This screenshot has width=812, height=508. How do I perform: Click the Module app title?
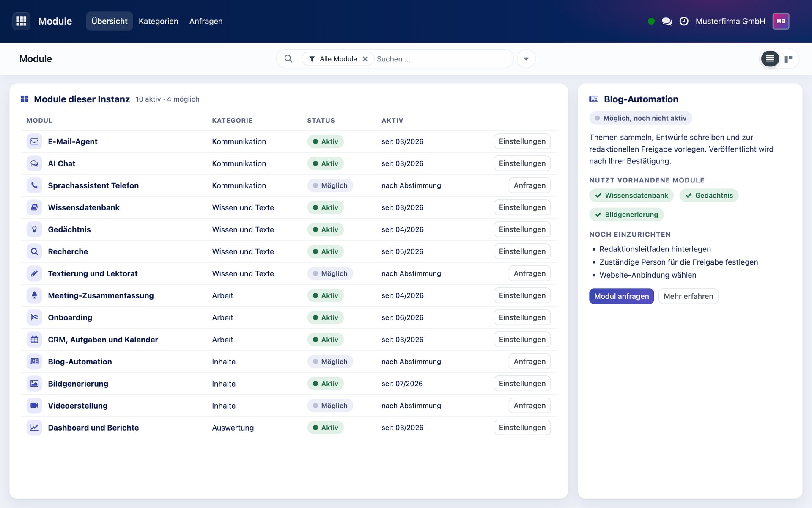[55, 21]
